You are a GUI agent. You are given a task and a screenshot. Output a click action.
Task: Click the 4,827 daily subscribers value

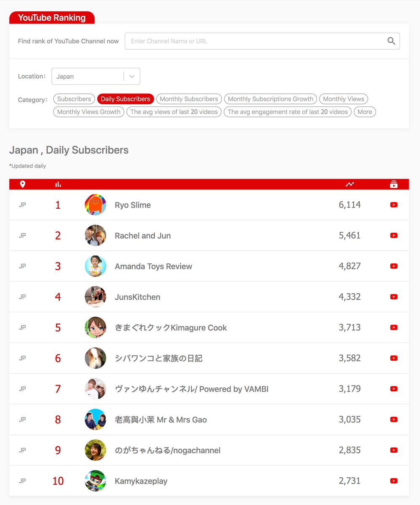pyautogui.click(x=350, y=266)
